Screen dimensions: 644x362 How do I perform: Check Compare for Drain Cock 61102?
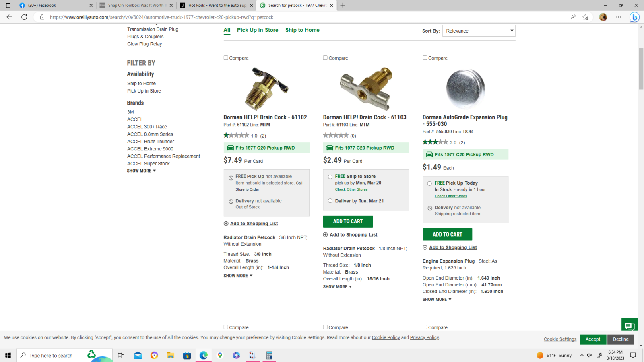(x=226, y=58)
